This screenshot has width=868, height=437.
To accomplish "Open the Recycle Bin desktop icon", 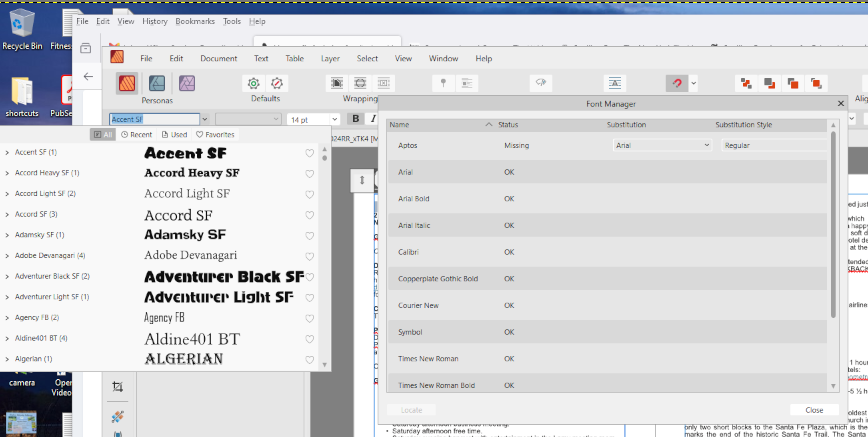I will (22, 30).
